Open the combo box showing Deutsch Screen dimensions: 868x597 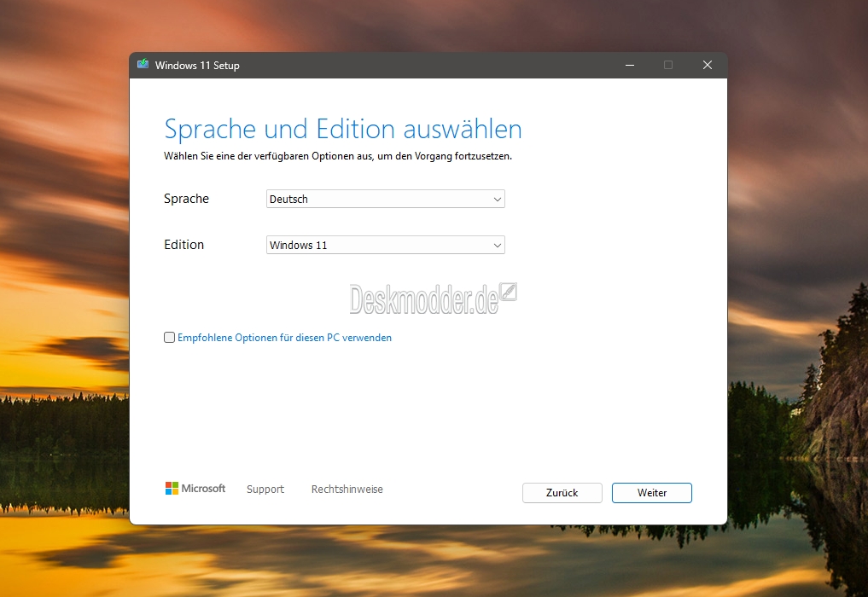[385, 200]
